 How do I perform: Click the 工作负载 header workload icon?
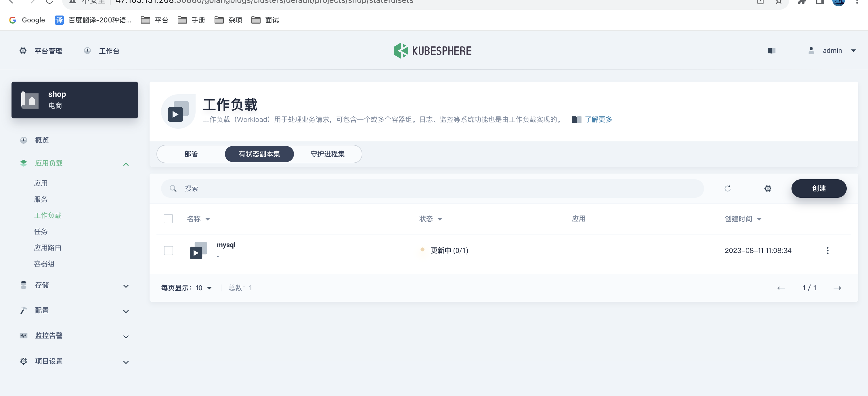(x=178, y=111)
